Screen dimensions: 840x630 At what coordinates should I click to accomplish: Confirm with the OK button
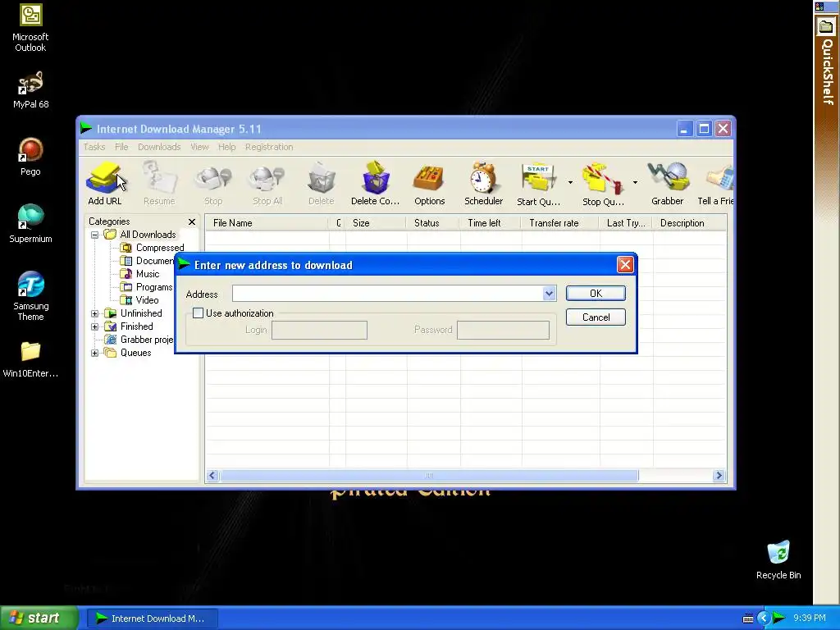click(x=596, y=293)
